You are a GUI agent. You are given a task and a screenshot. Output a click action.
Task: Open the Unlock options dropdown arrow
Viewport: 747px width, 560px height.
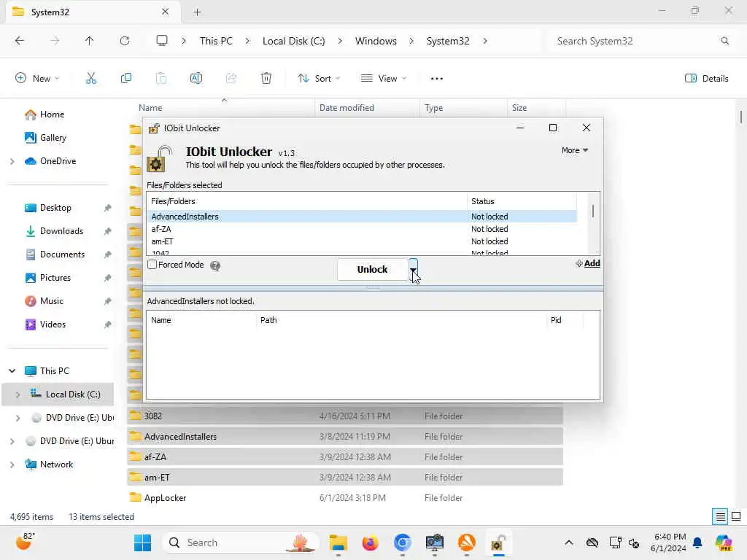click(413, 270)
